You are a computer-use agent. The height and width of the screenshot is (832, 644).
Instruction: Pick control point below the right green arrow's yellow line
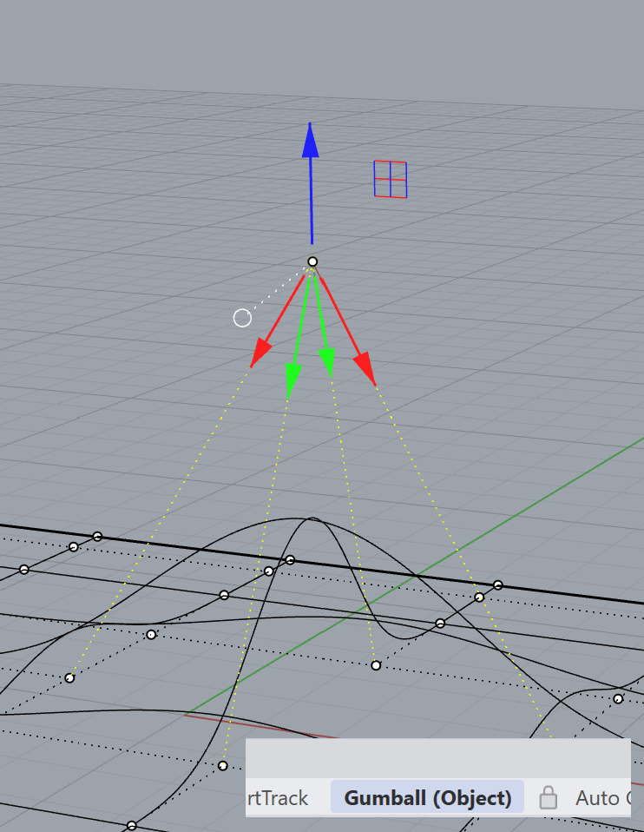[x=376, y=665]
